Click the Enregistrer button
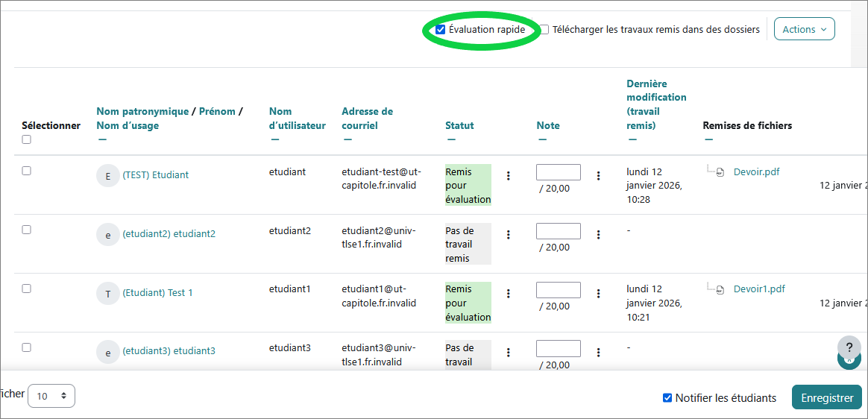868x419 pixels. pyautogui.click(x=826, y=397)
